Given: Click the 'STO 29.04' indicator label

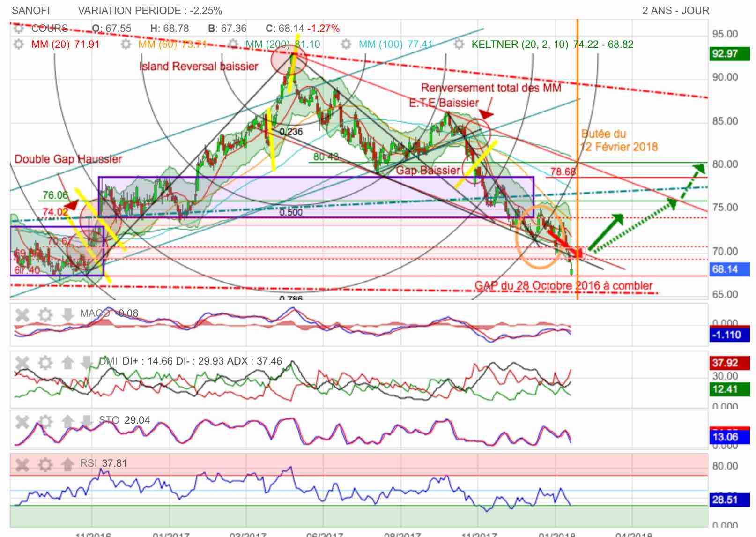Looking at the screenshot, I should point(124,420).
